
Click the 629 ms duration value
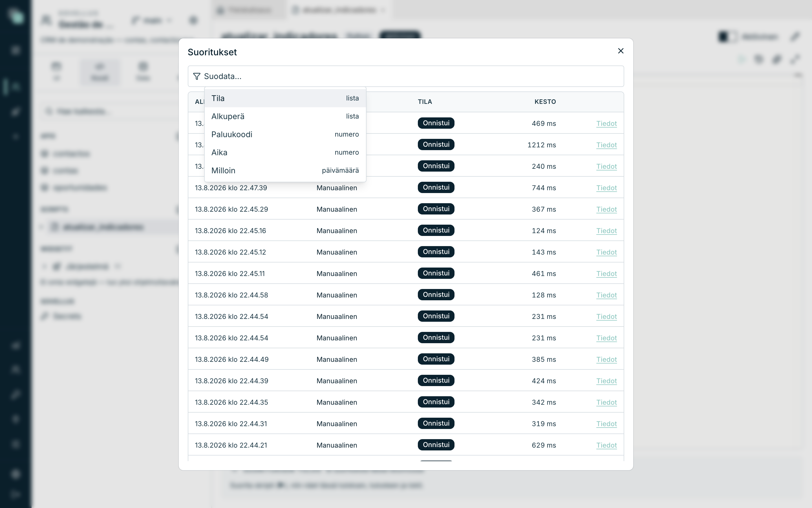click(544, 446)
